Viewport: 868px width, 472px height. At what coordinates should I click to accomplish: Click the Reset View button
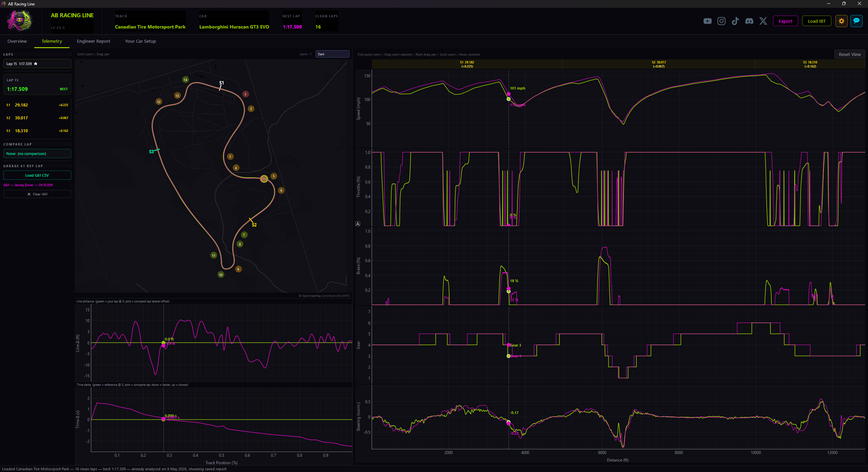(849, 54)
